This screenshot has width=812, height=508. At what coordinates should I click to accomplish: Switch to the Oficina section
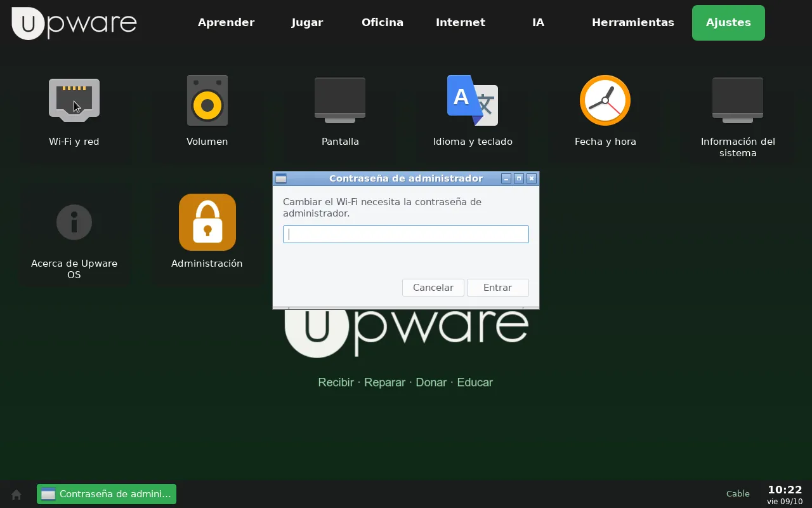click(x=383, y=22)
